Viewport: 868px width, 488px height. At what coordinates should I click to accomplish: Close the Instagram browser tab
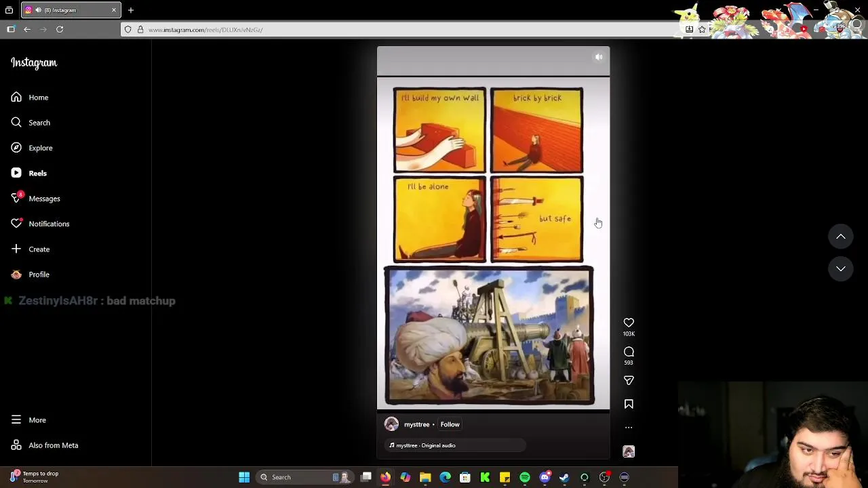[x=113, y=10]
